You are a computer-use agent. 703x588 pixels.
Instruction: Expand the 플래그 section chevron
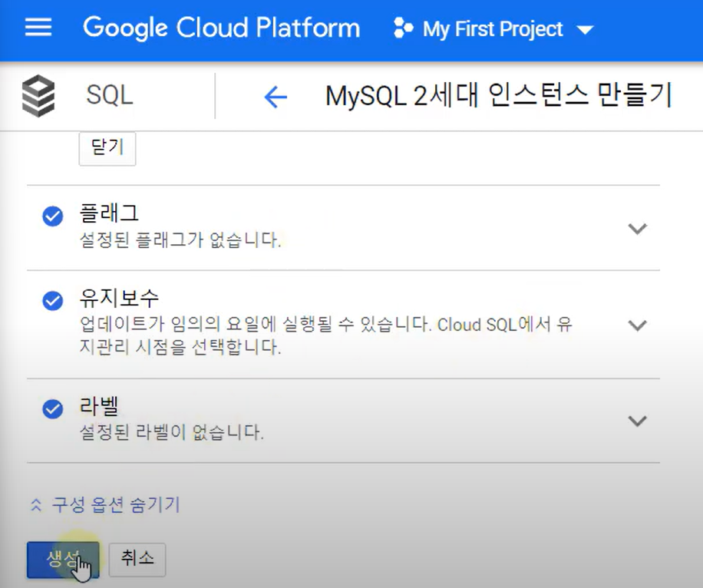pos(637,229)
